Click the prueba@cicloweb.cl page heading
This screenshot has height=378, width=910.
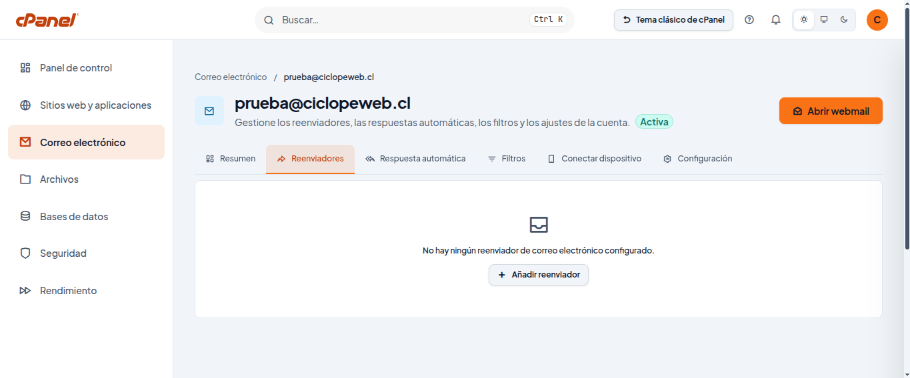pos(323,104)
